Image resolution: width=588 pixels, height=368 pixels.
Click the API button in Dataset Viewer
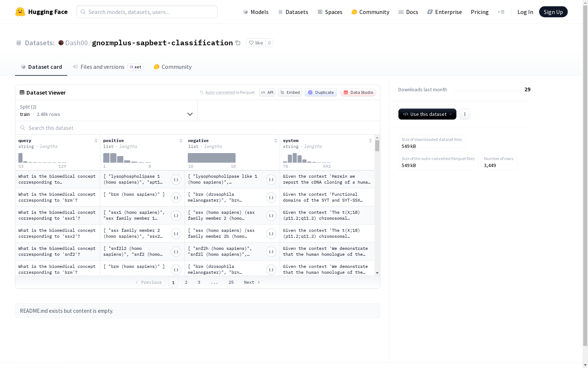pos(267,92)
